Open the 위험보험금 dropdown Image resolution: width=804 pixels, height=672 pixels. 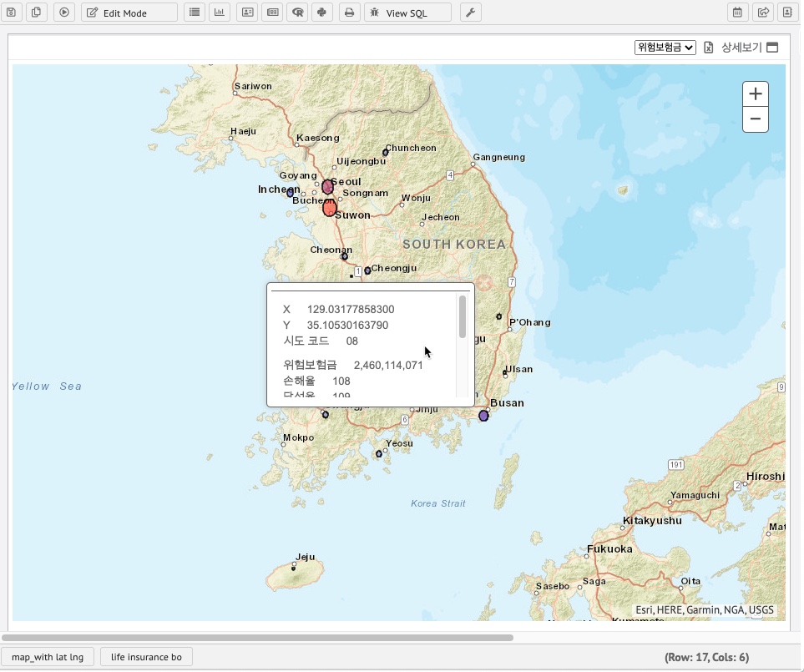(x=665, y=48)
